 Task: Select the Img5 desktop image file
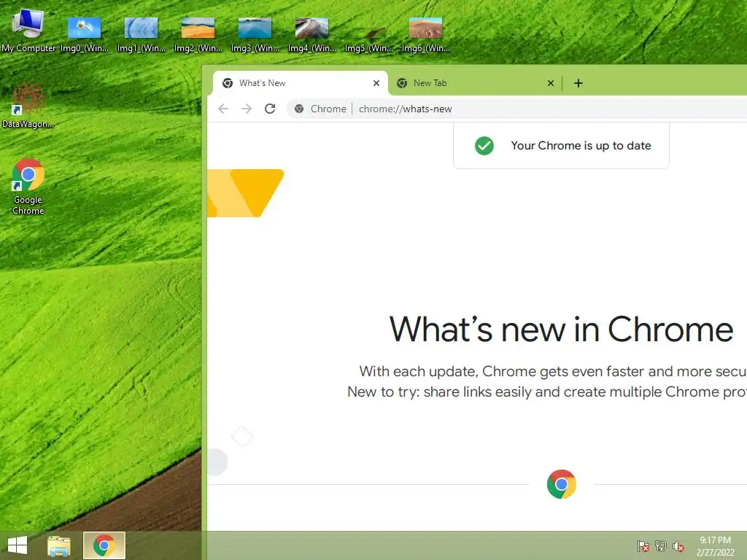click(368, 34)
